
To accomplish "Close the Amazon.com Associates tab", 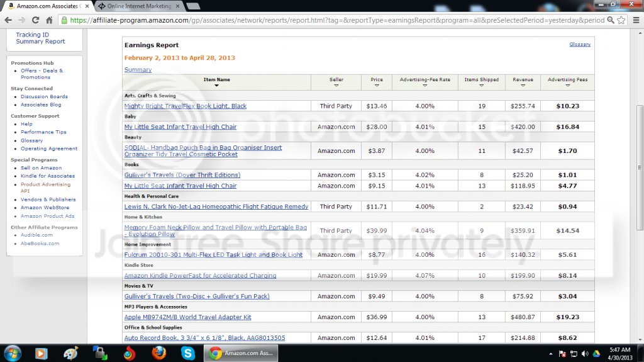I will pyautogui.click(x=87, y=6).
